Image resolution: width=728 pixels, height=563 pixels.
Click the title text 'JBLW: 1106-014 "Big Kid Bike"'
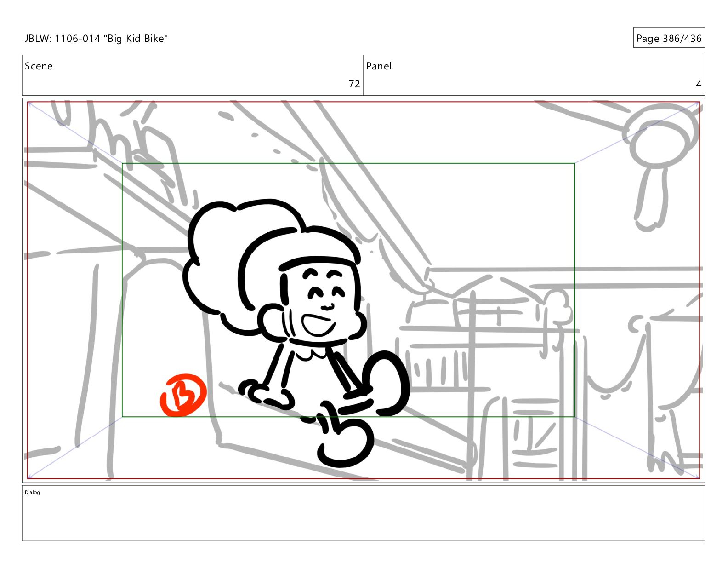tap(96, 39)
